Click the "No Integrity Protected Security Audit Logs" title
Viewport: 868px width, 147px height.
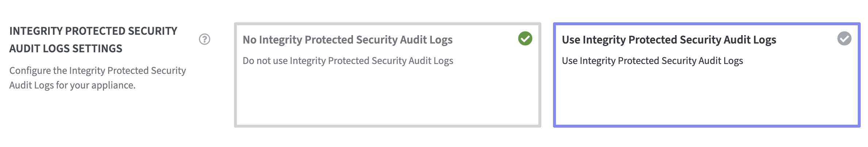[x=347, y=39]
